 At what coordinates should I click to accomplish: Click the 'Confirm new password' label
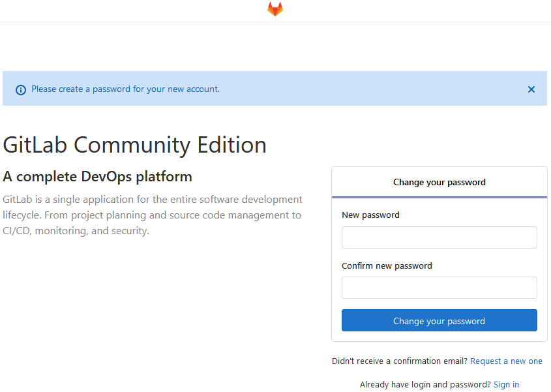tap(387, 265)
